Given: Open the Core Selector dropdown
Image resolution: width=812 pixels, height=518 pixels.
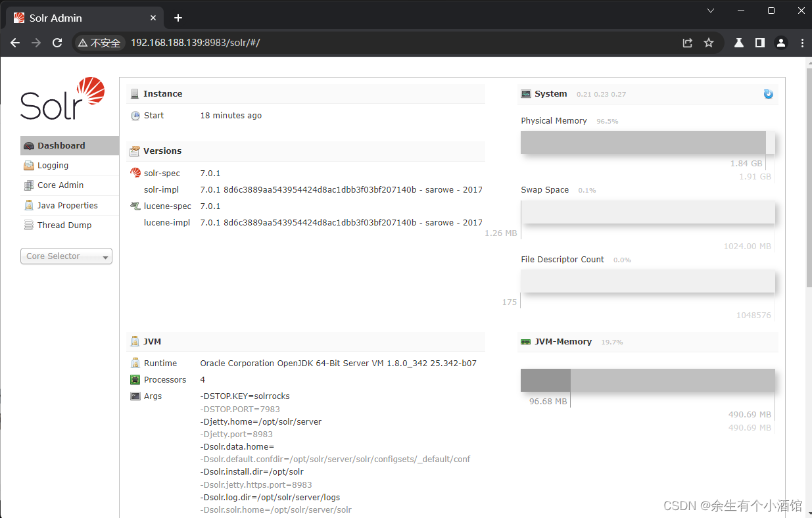Looking at the screenshot, I should (x=66, y=256).
